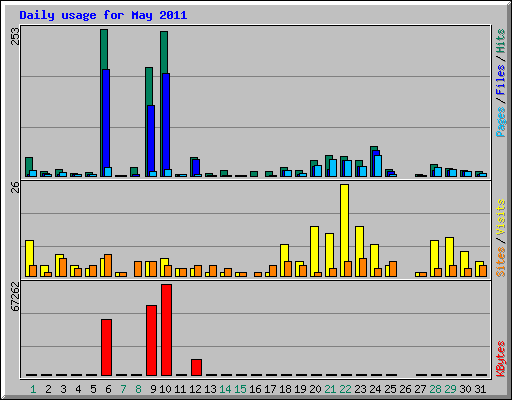Viewport: 512px width, 400px height.
Task: Select the yellow Visits bar for day 20
Action: pos(314,249)
